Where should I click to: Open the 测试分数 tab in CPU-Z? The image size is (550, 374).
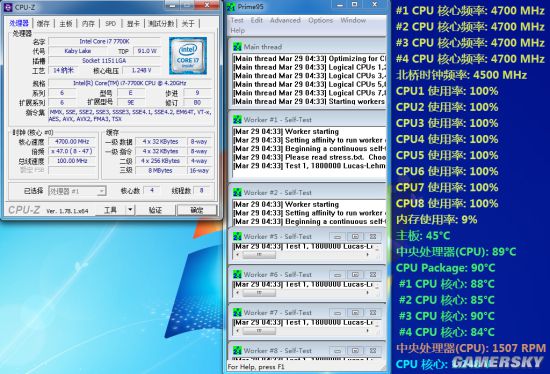pyautogui.click(x=161, y=24)
